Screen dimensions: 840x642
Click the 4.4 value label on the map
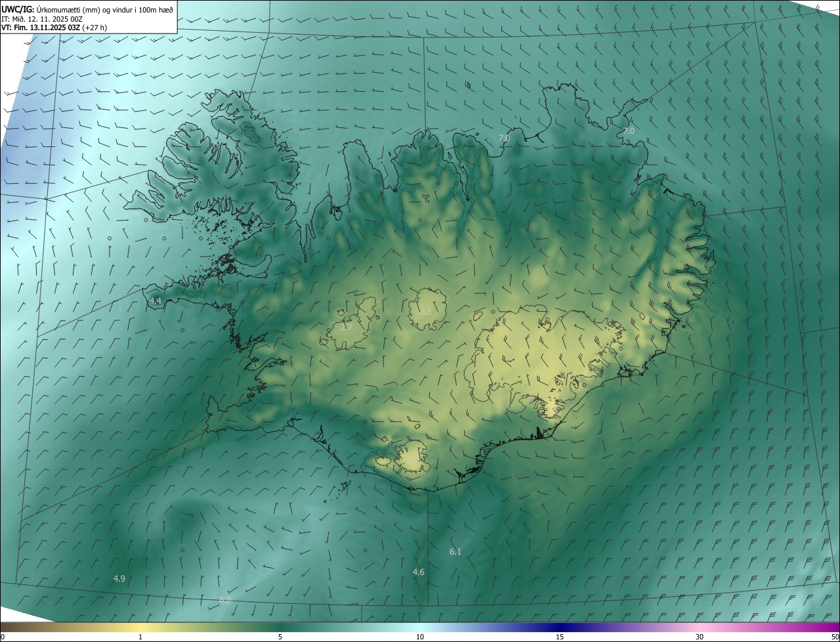coord(156,301)
